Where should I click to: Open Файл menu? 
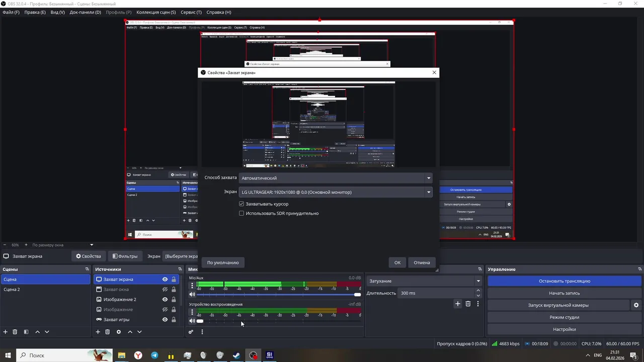[x=11, y=12]
